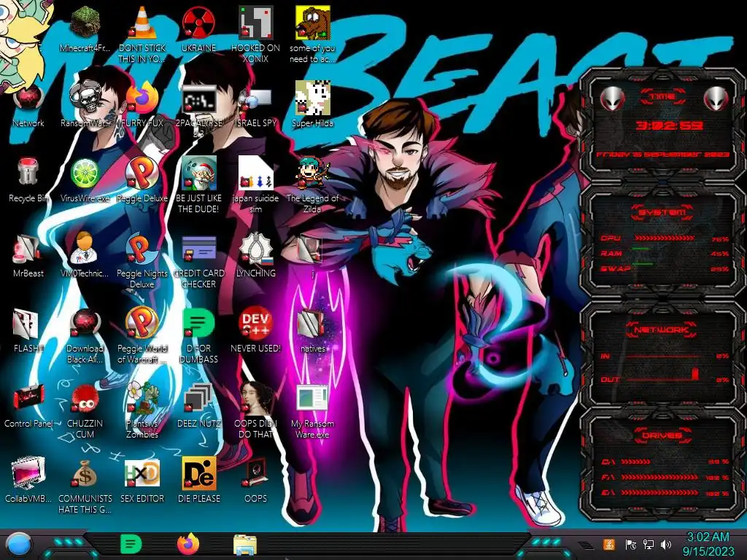
Task: Open the green D FOR DUMBASS icon
Action: (198, 323)
